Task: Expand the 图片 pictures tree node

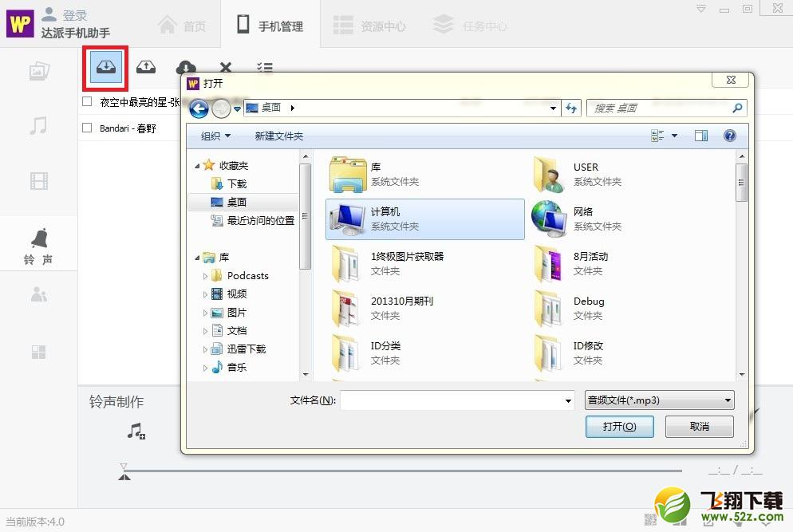Action: coord(205,313)
